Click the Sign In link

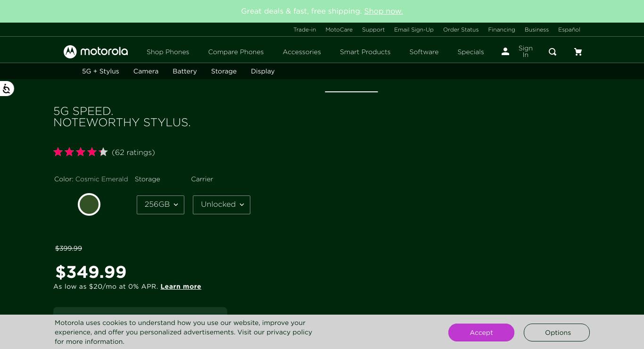pos(525,51)
